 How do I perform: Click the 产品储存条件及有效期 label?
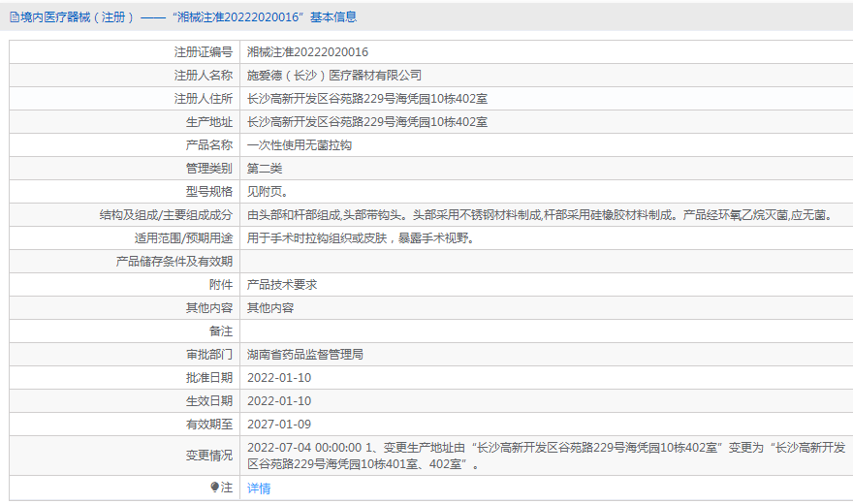(174, 262)
